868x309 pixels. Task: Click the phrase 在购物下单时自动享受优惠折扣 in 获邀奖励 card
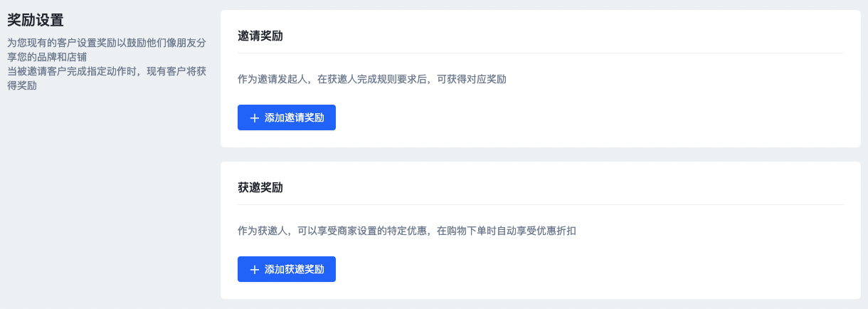[507, 231]
